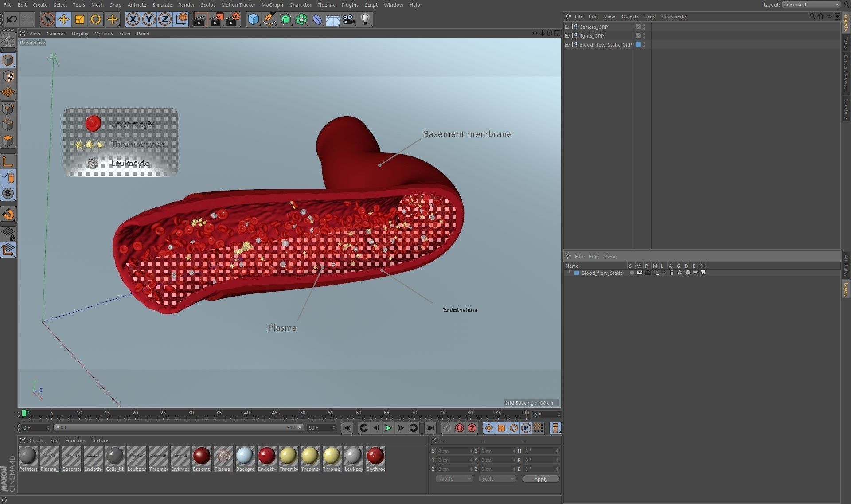Open Object Manager Tags menu
This screenshot has height=504, width=851.
point(650,16)
